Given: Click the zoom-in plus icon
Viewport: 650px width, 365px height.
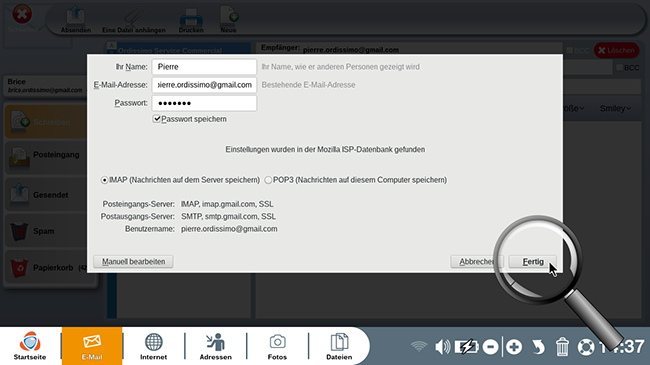Looking at the screenshot, I should 514,347.
